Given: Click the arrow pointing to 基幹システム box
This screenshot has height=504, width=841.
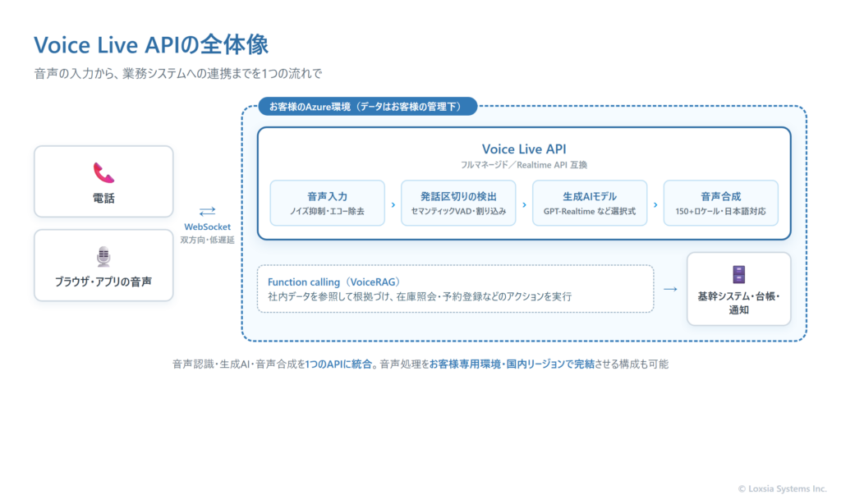Looking at the screenshot, I should point(670,289).
